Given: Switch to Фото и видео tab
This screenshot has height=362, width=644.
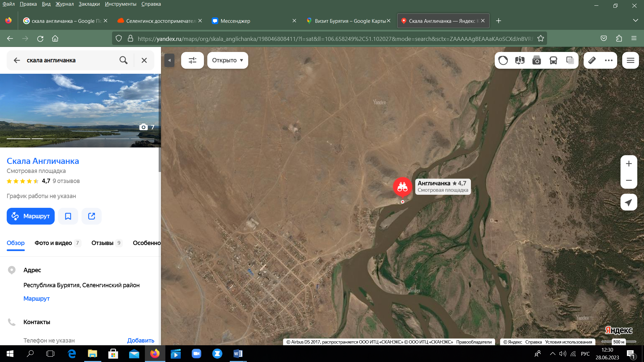Looking at the screenshot, I should point(58,243).
